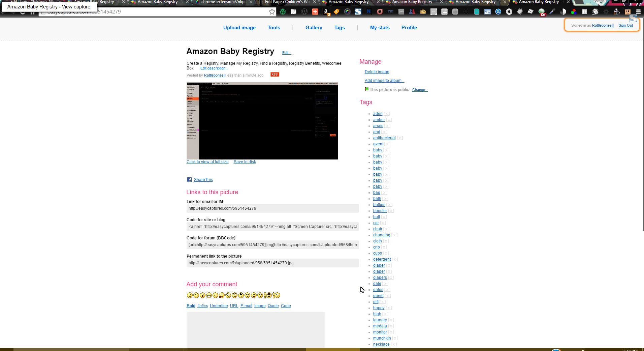Apply Underline formatting to comment
644x351 pixels.
(219, 306)
